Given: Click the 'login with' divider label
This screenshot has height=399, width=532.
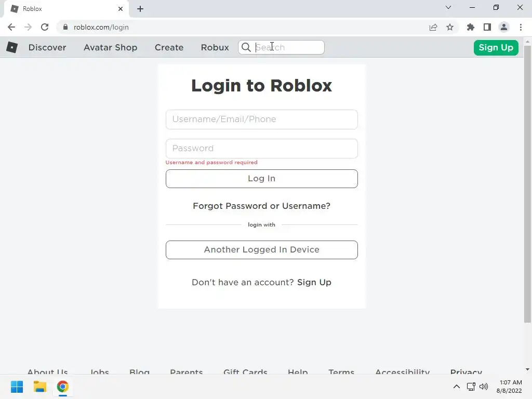Looking at the screenshot, I should tap(262, 224).
